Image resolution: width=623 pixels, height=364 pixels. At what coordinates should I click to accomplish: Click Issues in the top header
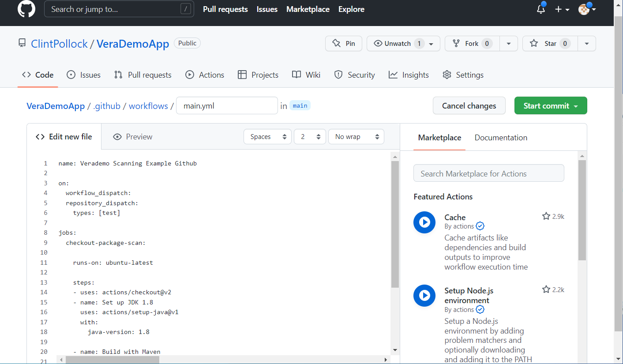(x=267, y=9)
